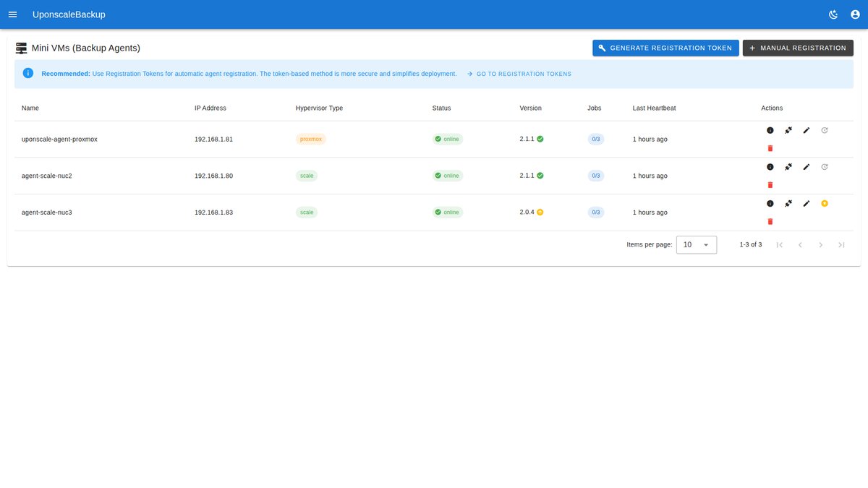Sort table by the Name column header
The height and width of the screenshot is (488, 868).
[x=30, y=108]
